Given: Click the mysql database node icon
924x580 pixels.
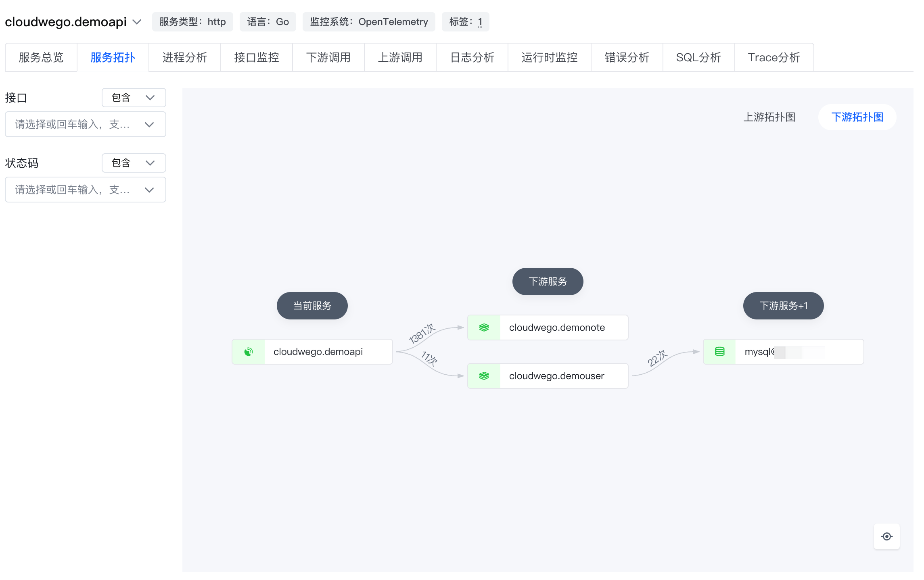Looking at the screenshot, I should (x=719, y=352).
